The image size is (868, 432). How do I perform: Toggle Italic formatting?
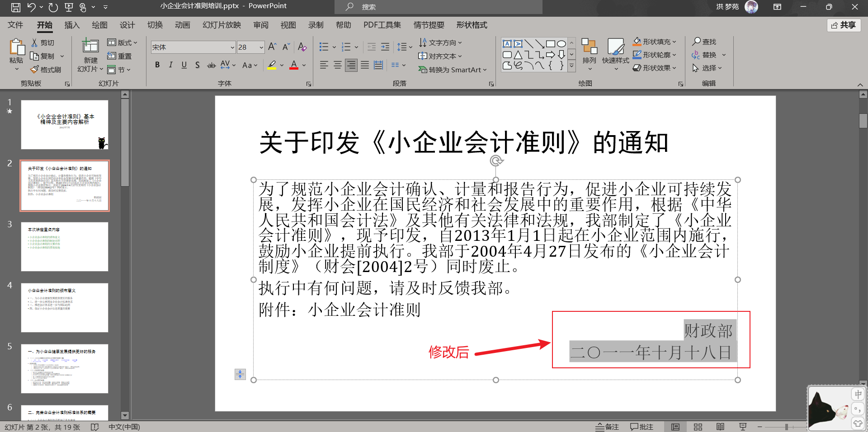coord(170,65)
